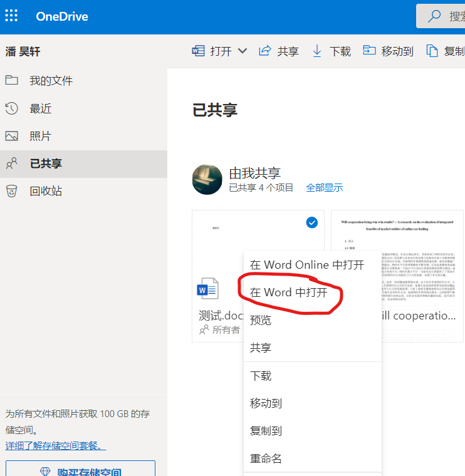
Task: Click the 下载 download arrow icon in toolbar
Action: 316,51
